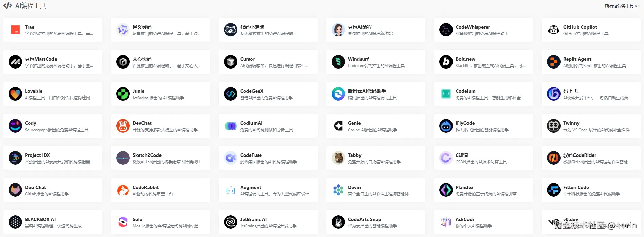The image size is (644, 237).
Task: Open the Solo title link
Action: pyautogui.click(x=137, y=219)
